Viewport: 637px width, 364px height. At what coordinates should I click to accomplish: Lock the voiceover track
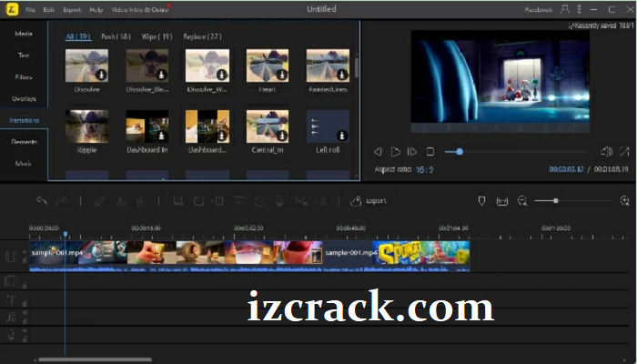pos(25,339)
